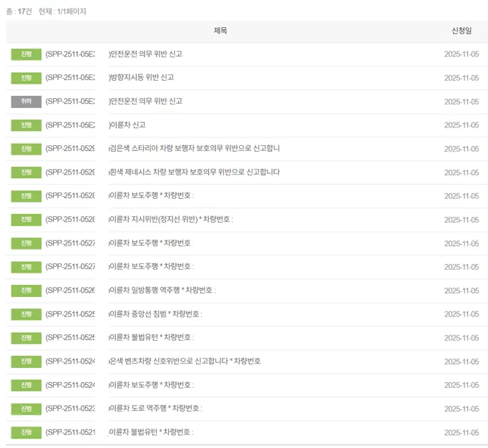Click the 신청일 column header

point(462,31)
